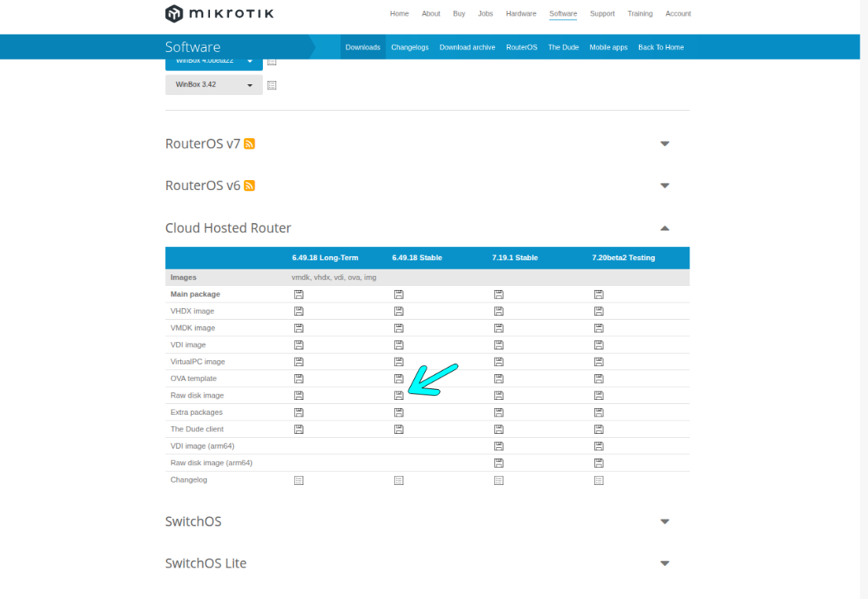Screen dimensions: 868x599
Task: Download VDI image for 6.49.18 Long-Term
Action: [x=298, y=345]
